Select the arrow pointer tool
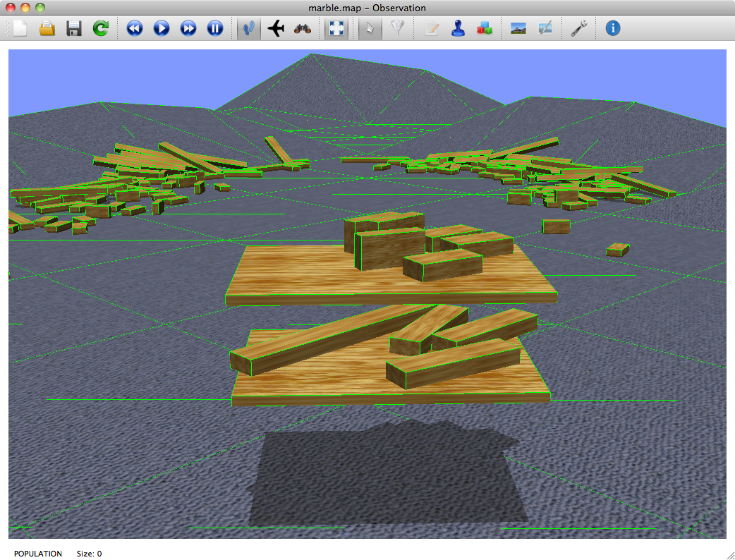This screenshot has height=560, width=735. pyautogui.click(x=370, y=28)
